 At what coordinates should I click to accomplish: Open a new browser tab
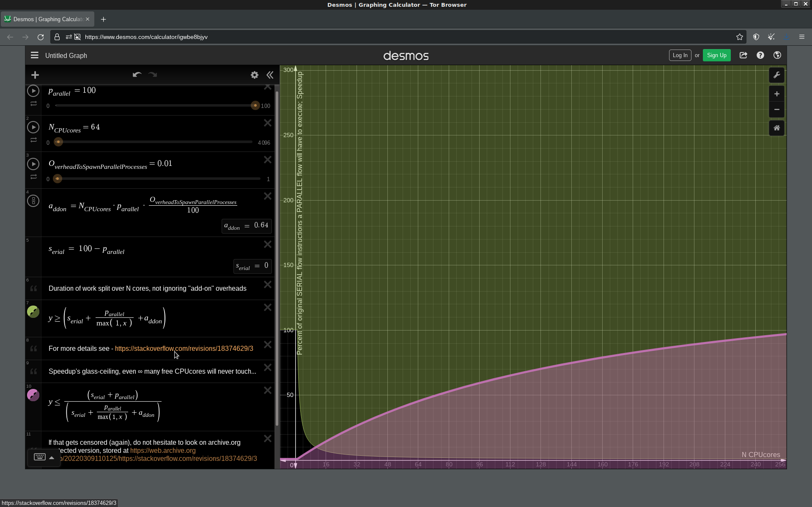tap(103, 19)
